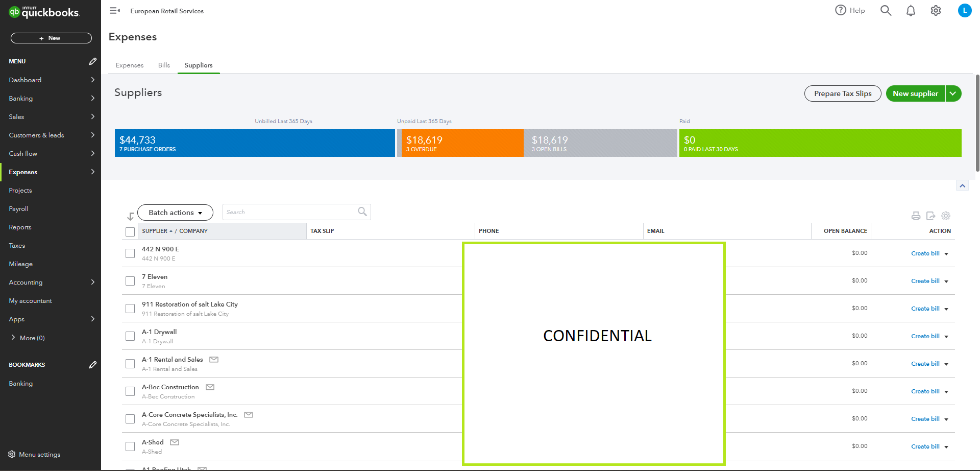Select the Suppliers tab

pyautogui.click(x=199, y=65)
